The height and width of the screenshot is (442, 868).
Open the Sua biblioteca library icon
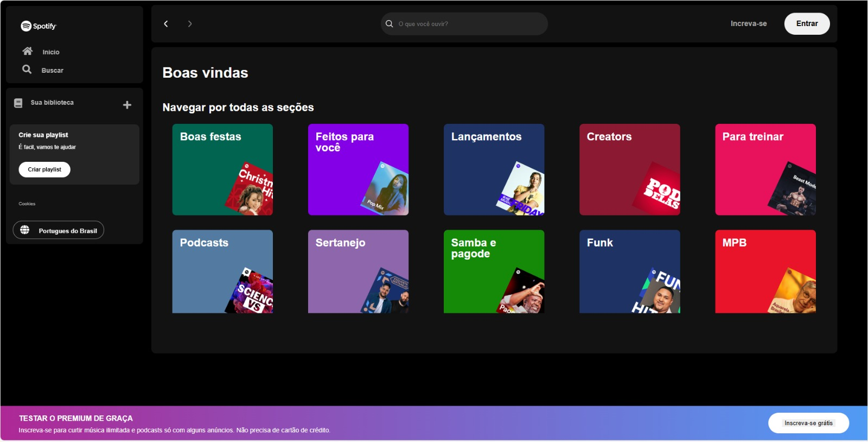click(x=18, y=103)
